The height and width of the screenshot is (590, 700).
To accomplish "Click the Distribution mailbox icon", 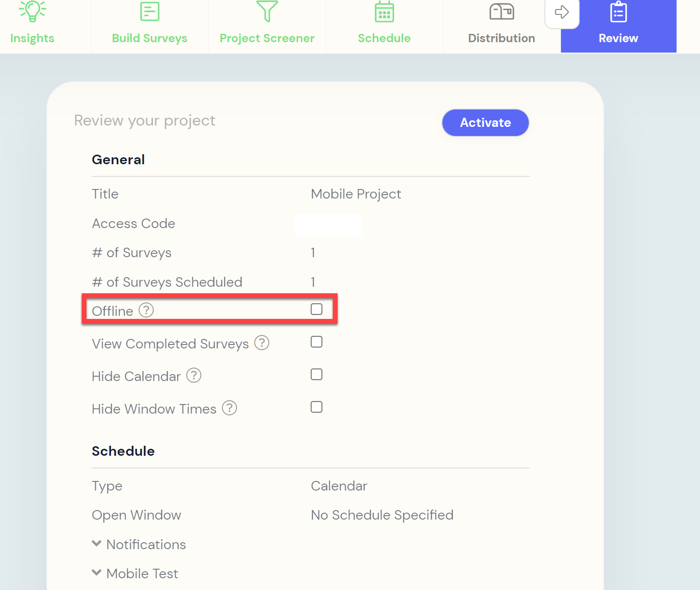I will click(x=501, y=11).
